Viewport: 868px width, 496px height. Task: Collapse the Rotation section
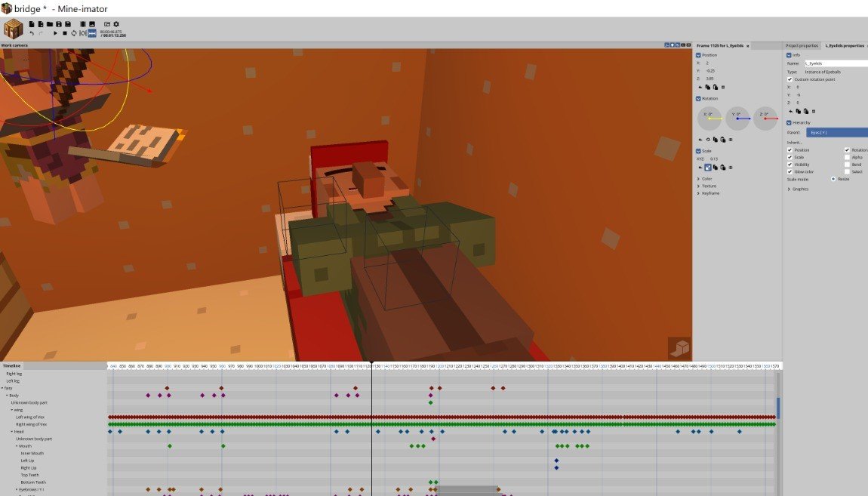[698, 99]
